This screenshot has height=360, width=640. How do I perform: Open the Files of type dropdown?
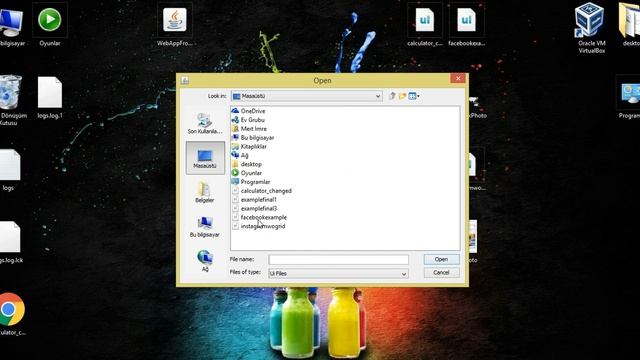[338, 273]
